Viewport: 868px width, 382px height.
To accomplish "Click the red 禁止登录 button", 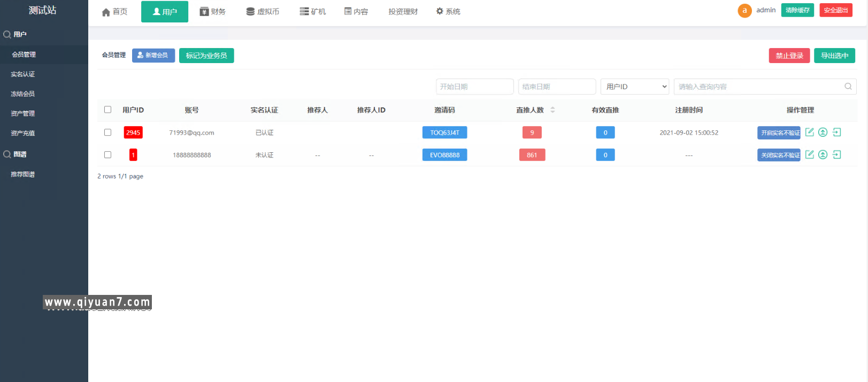I will tap(789, 56).
